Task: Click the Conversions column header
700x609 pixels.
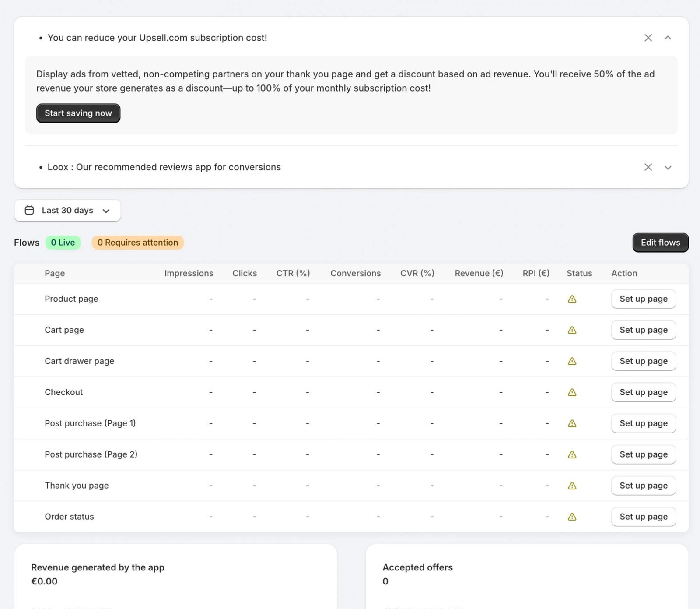Action: pyautogui.click(x=356, y=273)
